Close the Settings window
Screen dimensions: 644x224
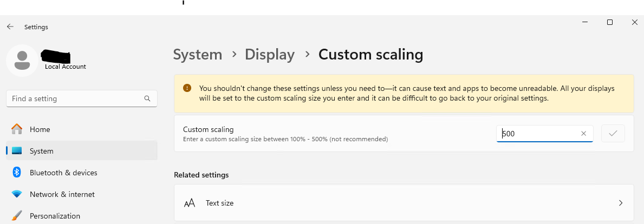[x=635, y=22]
